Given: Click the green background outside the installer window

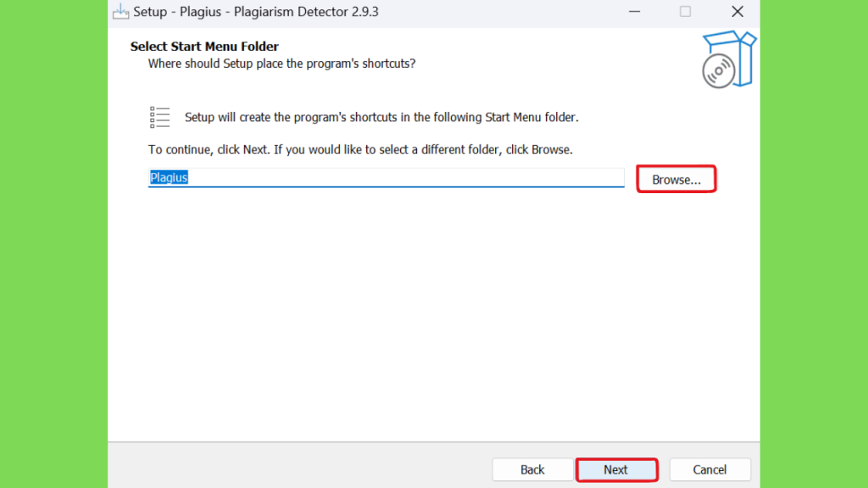Looking at the screenshot, I should point(53,244).
